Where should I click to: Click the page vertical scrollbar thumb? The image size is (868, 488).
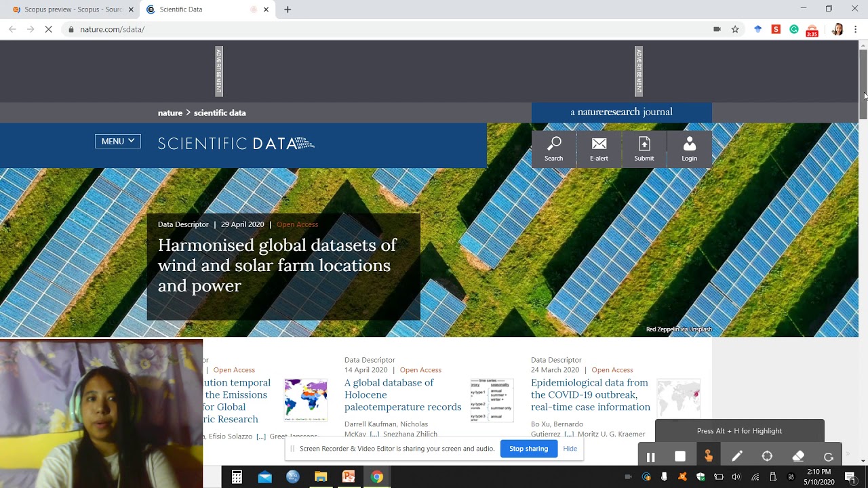click(863, 85)
